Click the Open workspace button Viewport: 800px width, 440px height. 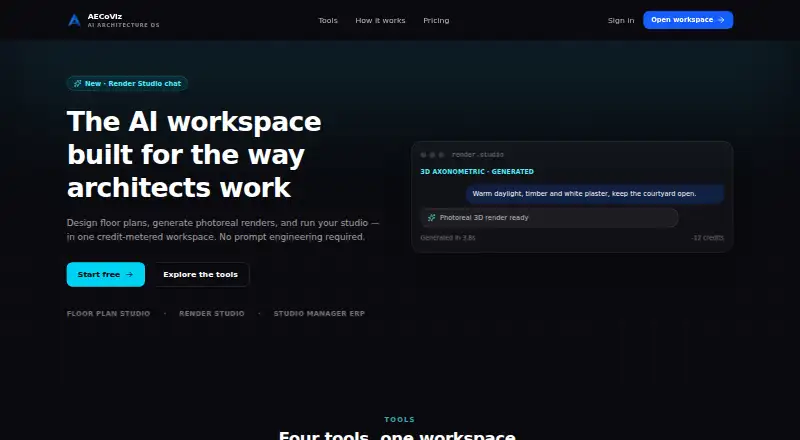688,20
